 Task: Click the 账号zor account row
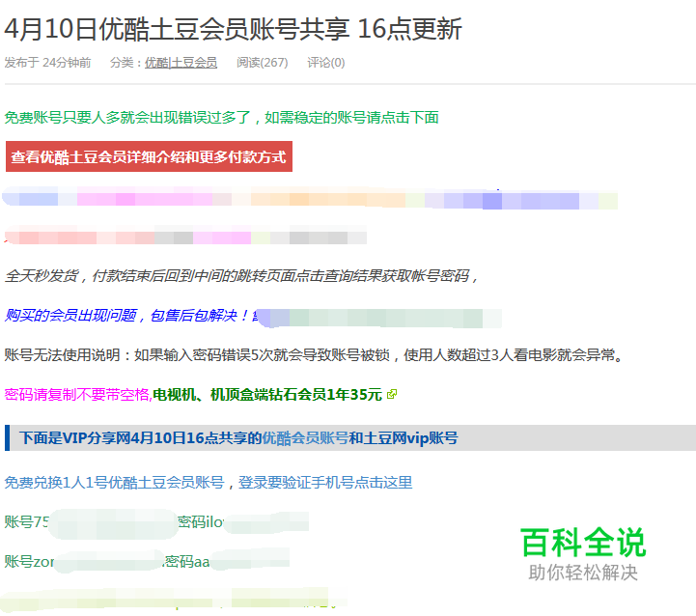pyautogui.click(x=147, y=561)
